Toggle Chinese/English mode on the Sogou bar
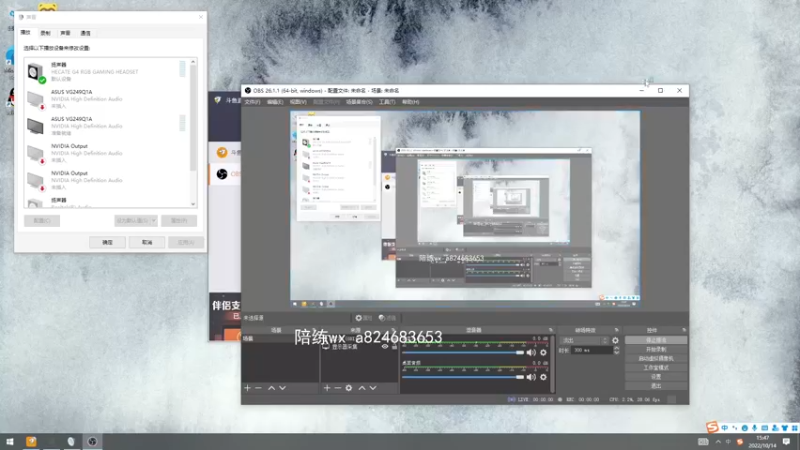 (x=724, y=428)
